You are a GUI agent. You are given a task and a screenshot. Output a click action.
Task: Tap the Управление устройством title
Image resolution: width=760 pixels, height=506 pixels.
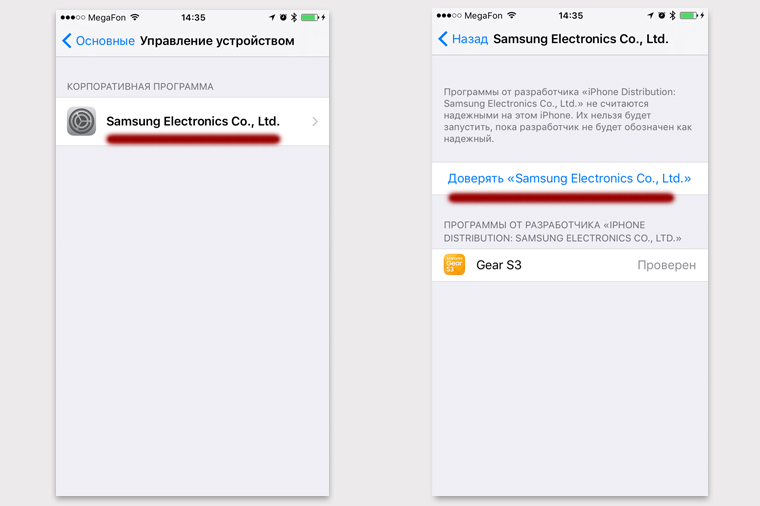click(217, 41)
